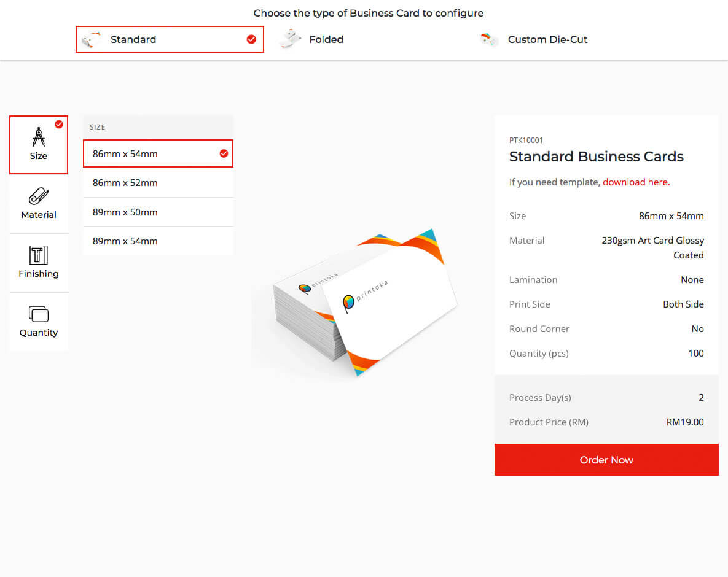This screenshot has width=728, height=577.
Task: Click the checkmark on Size sidebar icon
Action: coord(59,124)
